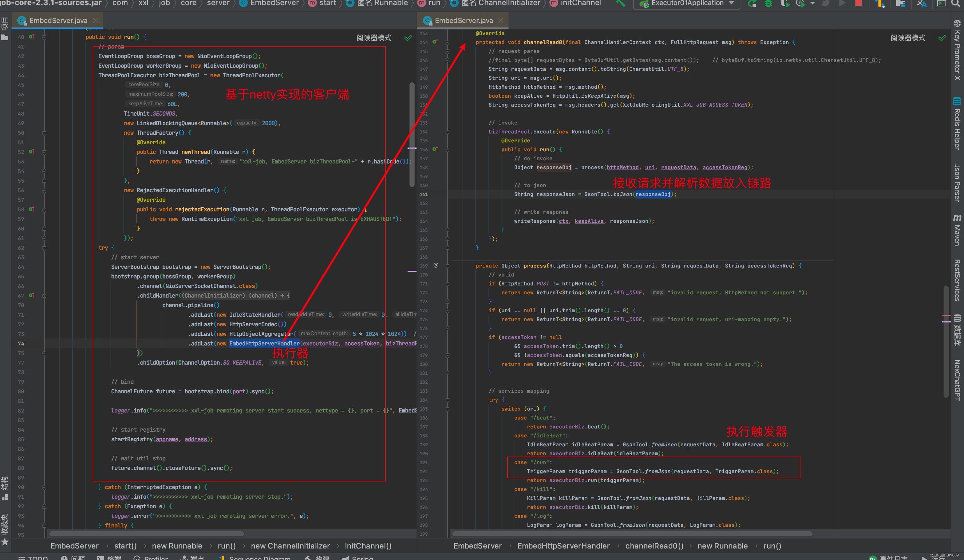Open the dropdown arrow next to Profile icon
This screenshot has width=964, height=560.
point(813,4)
